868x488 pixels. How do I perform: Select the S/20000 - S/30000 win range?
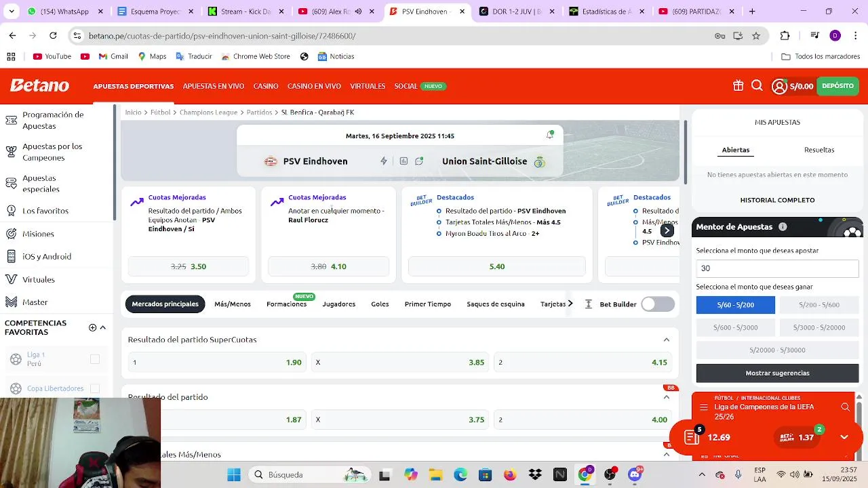(777, 350)
